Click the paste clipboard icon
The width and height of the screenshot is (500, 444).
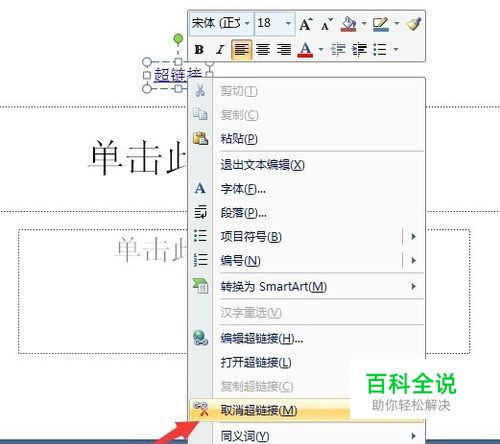coord(200,138)
